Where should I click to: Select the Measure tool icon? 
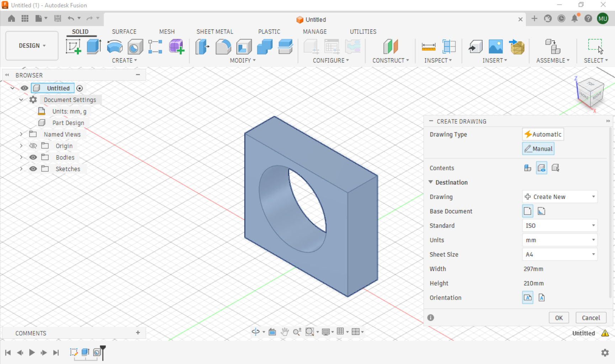point(428,47)
